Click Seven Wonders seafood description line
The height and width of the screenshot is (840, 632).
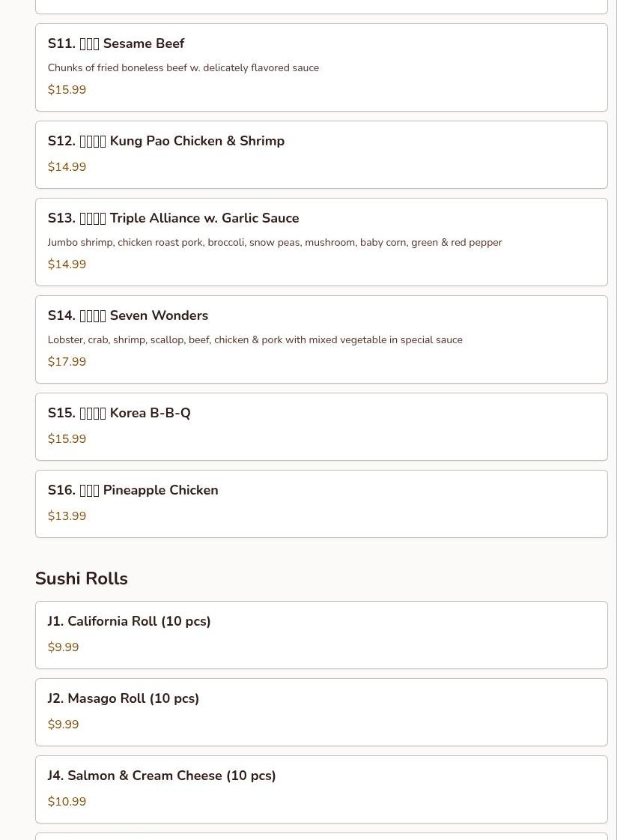(255, 340)
